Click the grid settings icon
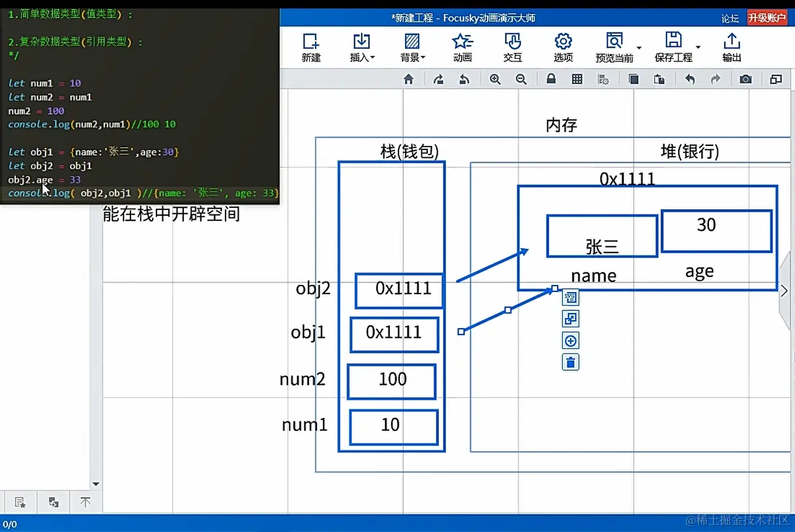 pos(603,80)
